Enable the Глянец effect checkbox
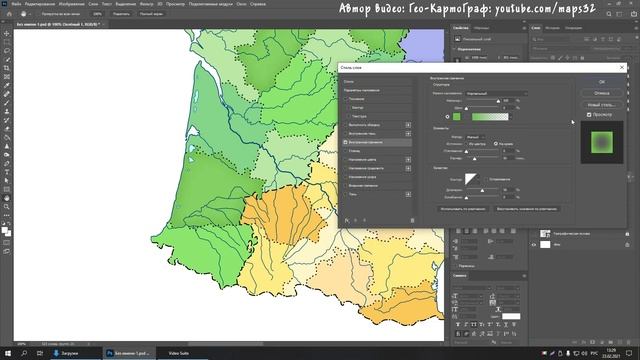This screenshot has width=640, height=360. (x=345, y=151)
